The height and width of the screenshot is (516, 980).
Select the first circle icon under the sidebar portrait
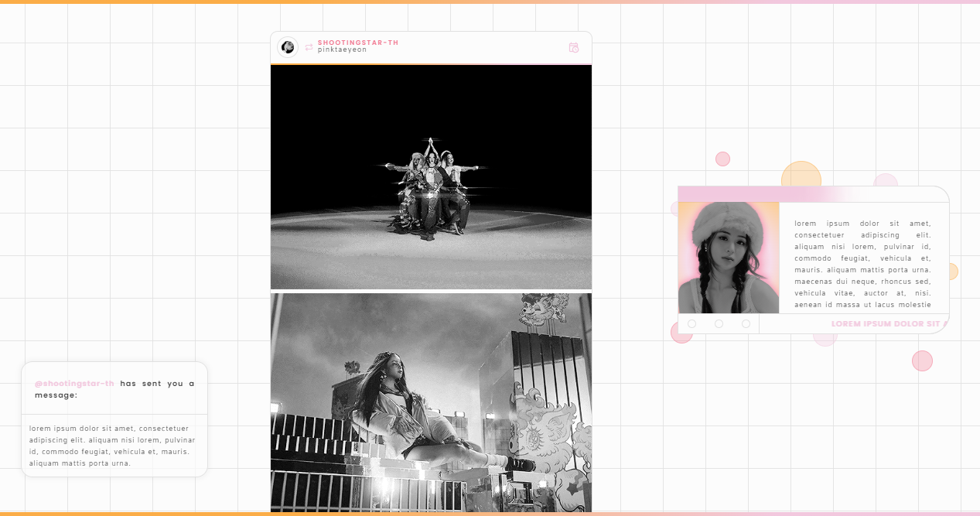click(x=691, y=323)
